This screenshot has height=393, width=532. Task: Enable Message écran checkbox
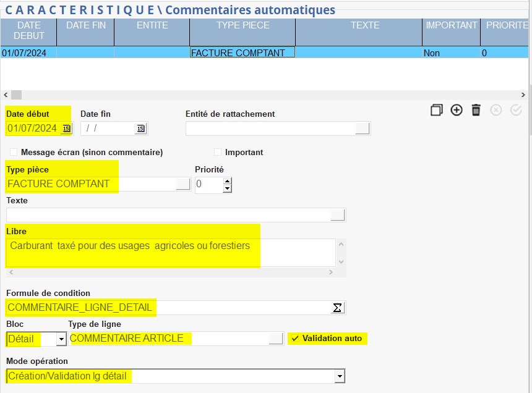pos(14,152)
